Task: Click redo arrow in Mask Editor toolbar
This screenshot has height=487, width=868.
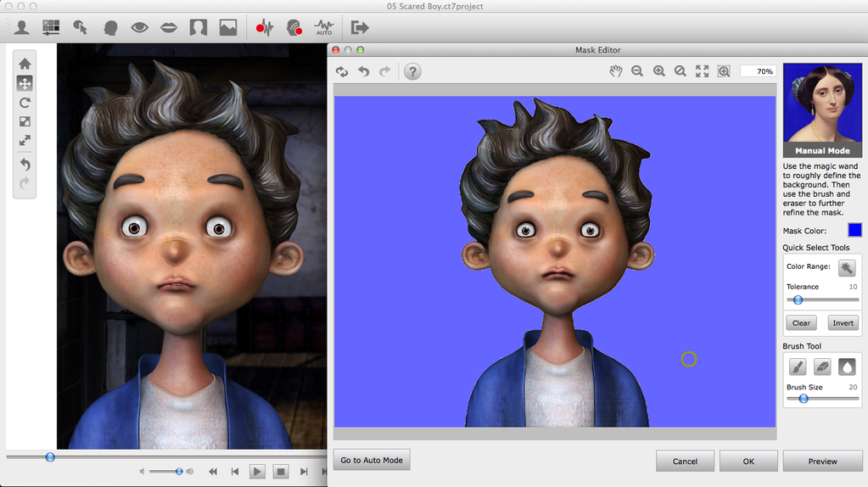Action: click(384, 71)
